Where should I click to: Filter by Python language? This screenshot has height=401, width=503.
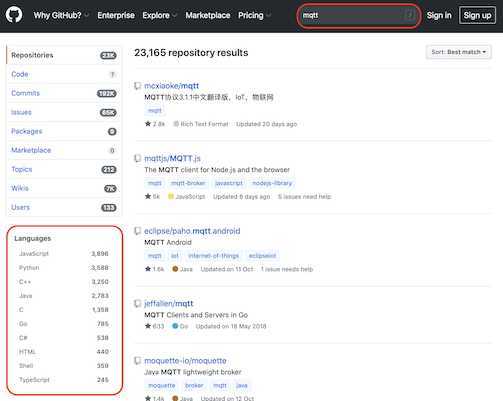coord(63,268)
